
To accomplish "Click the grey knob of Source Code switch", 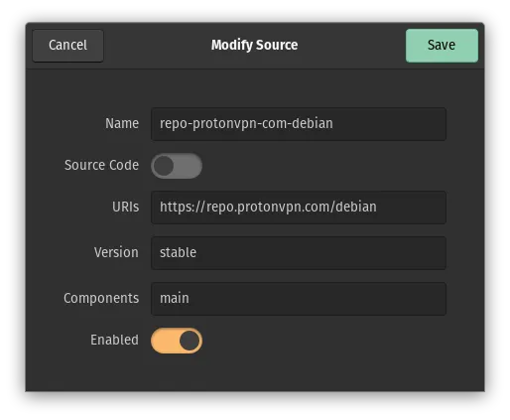I will [x=164, y=166].
